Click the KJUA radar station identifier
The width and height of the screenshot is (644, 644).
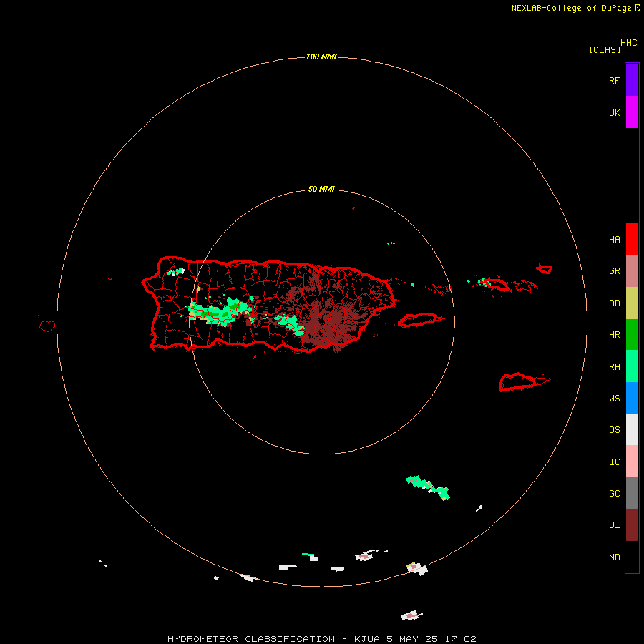368,639
